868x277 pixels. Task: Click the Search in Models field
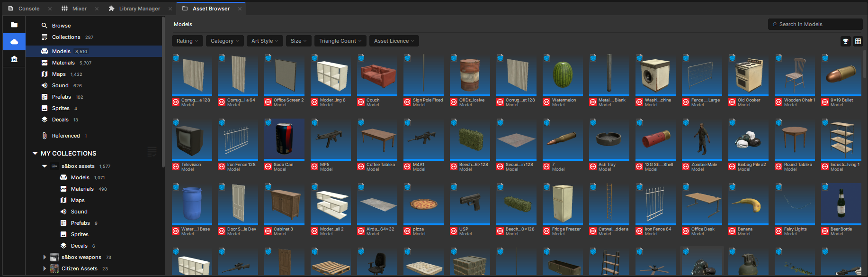click(x=815, y=24)
